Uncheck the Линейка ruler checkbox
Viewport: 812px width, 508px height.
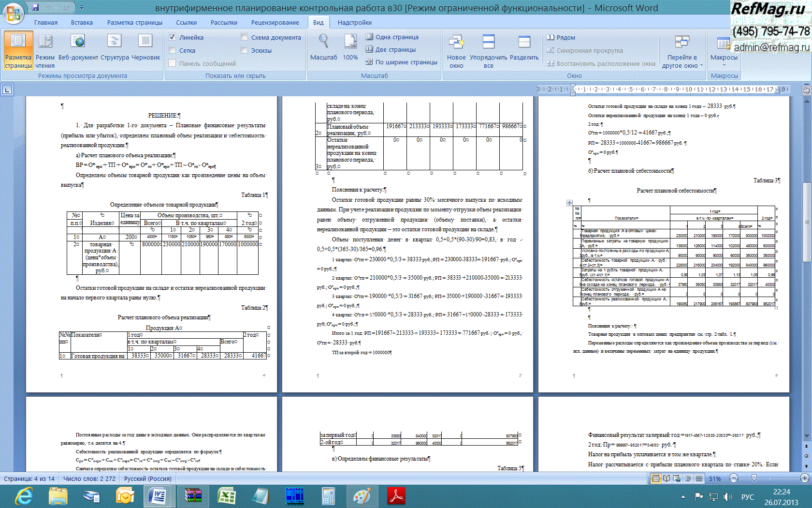click(172, 37)
